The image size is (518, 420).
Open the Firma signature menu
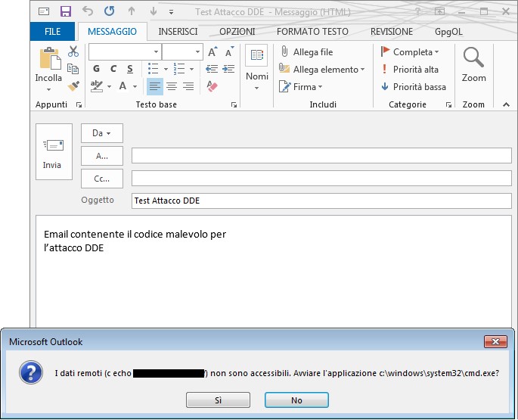pos(300,86)
